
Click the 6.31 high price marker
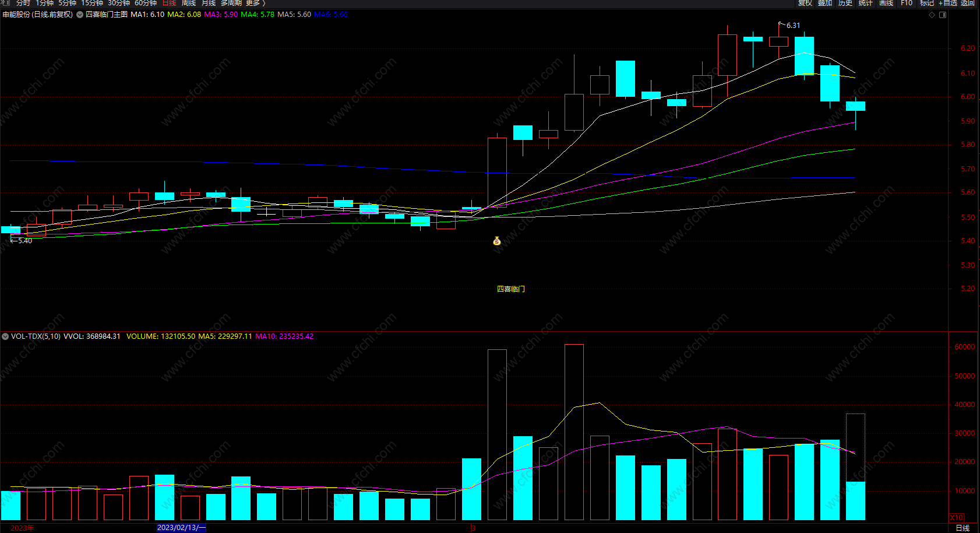click(793, 26)
